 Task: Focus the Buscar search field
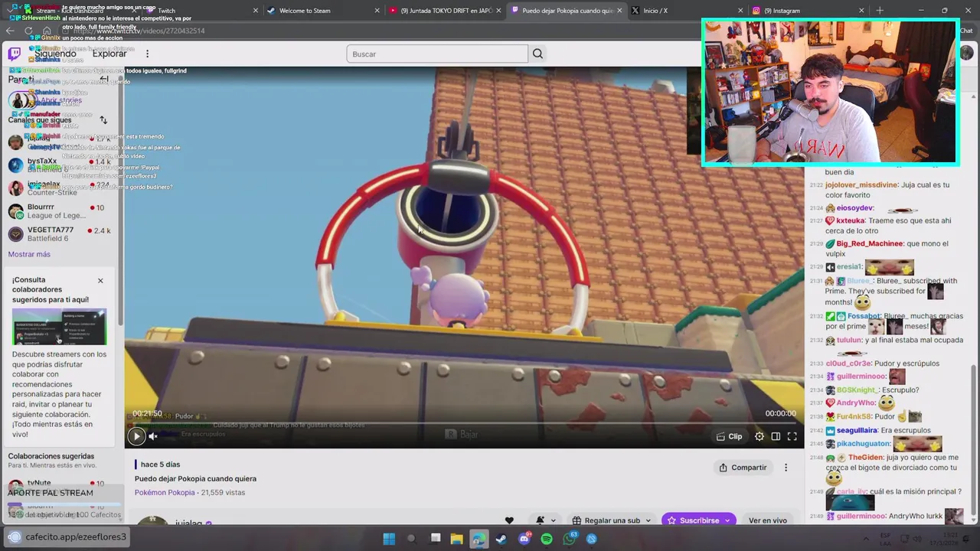point(437,54)
